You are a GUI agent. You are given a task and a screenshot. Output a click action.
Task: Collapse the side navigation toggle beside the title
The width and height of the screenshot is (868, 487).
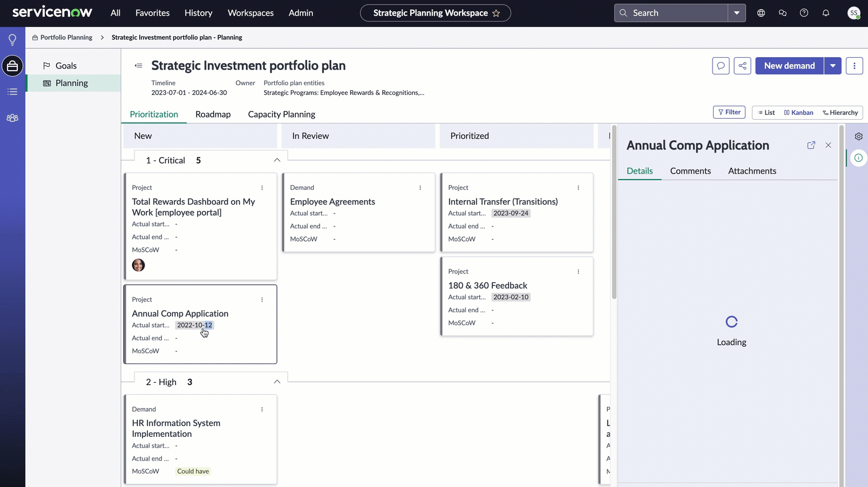point(139,66)
